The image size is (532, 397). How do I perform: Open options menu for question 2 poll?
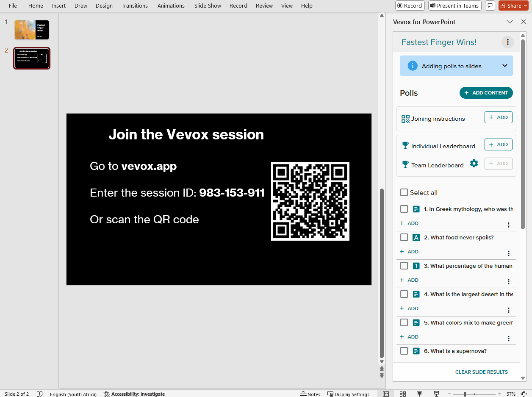[508, 253]
